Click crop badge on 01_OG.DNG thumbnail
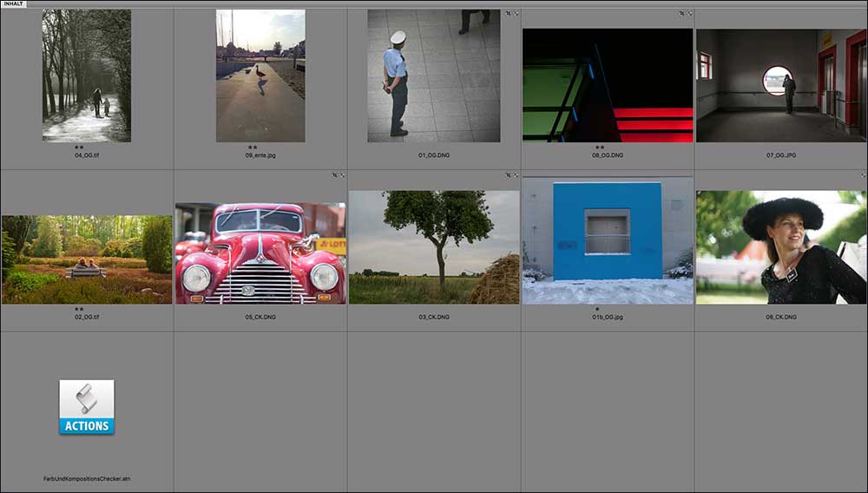Viewport: 868px width, 493px height. pos(508,13)
